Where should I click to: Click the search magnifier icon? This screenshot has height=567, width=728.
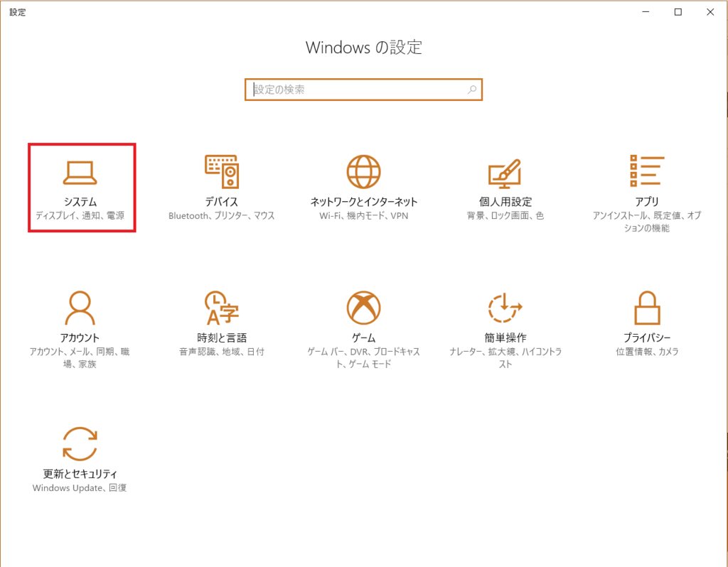(x=472, y=90)
